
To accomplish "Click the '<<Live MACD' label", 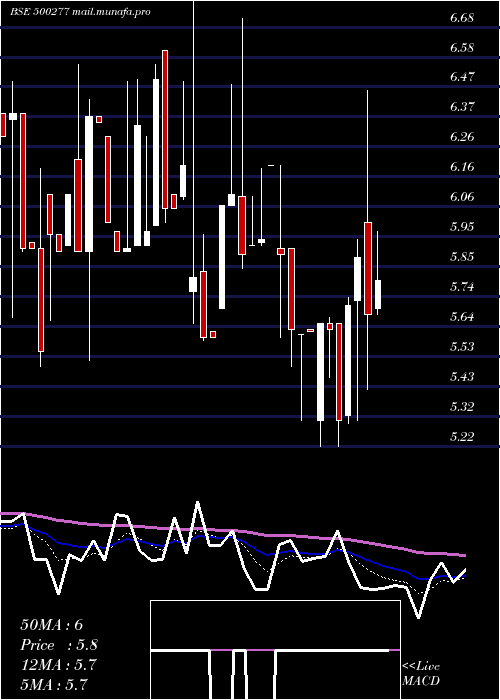I will pos(421,673).
